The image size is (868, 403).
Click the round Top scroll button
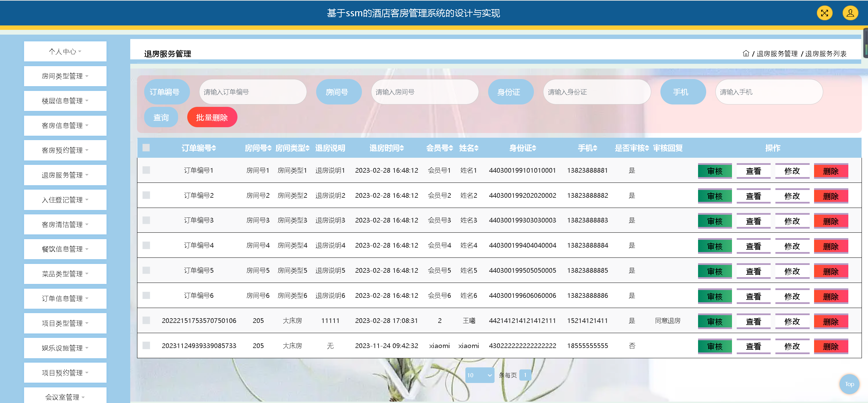point(849,384)
